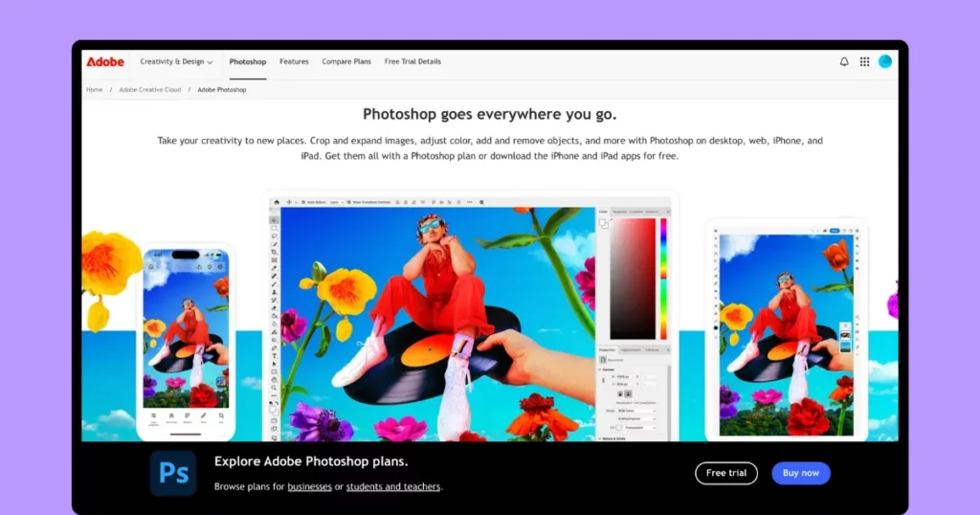This screenshot has height=515, width=980.
Task: Click the Adobe logo in the header
Action: [105, 62]
